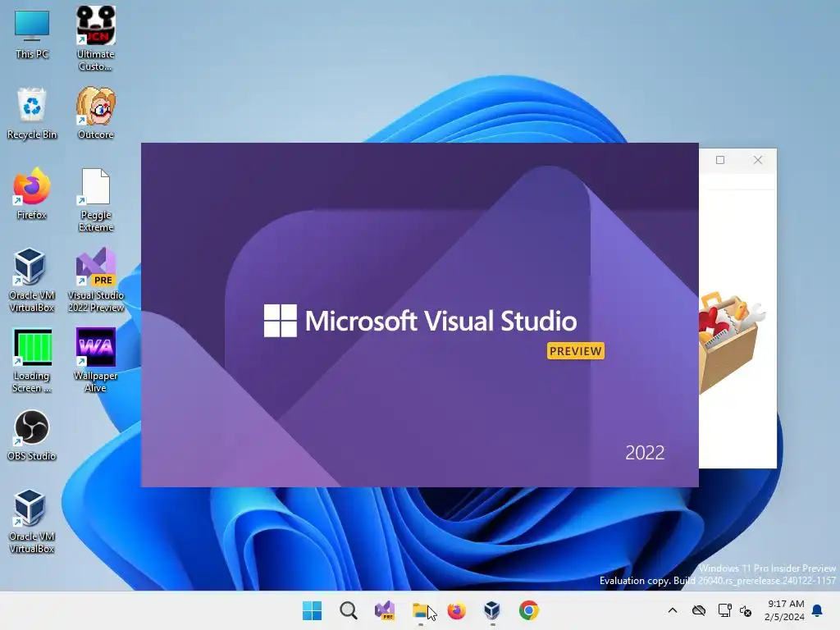The image size is (840, 630).
Task: Open the This PC desktop icon
Action: [x=32, y=34]
